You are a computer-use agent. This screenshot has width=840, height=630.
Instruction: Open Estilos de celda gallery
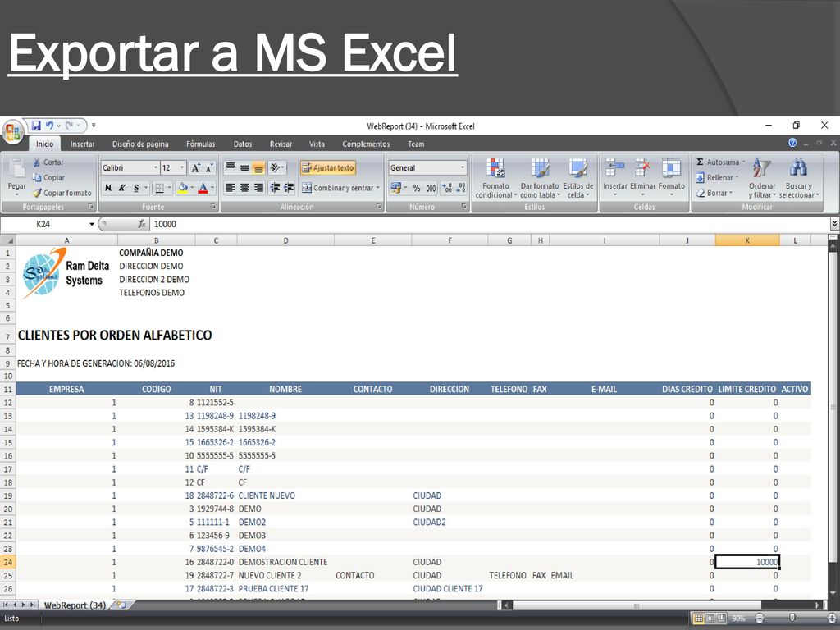coord(578,178)
